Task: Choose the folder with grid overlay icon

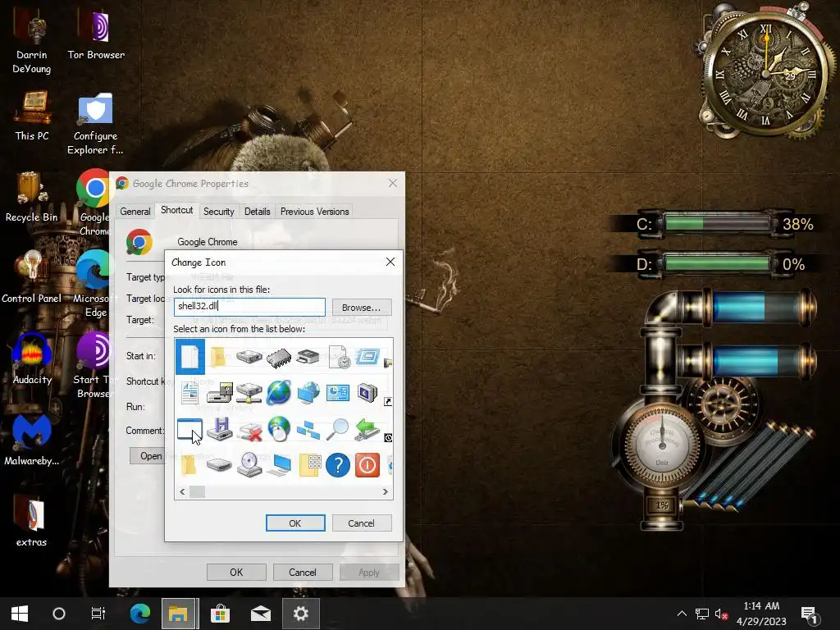Action: 309,465
